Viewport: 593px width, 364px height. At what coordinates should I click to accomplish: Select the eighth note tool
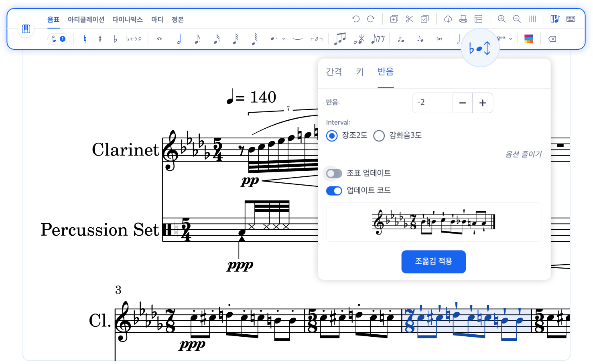(x=197, y=38)
